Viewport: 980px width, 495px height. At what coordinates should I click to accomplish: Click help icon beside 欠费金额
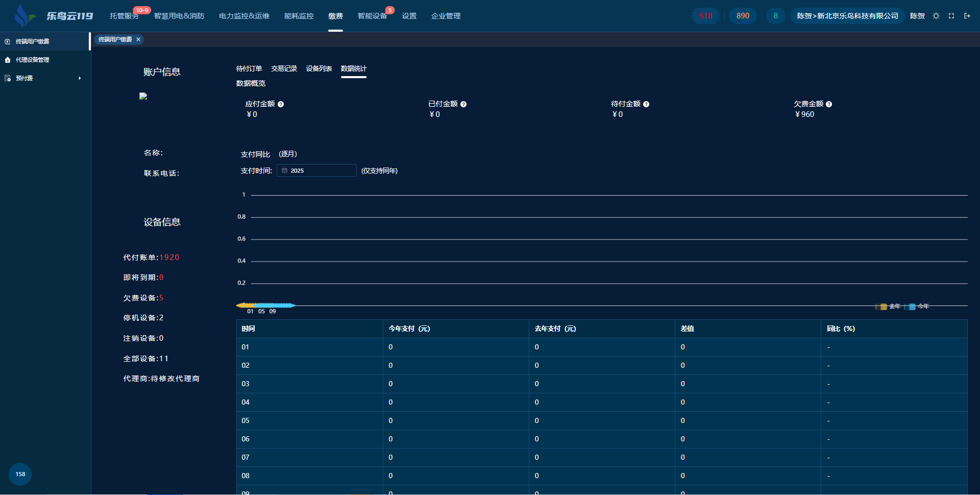click(x=829, y=104)
